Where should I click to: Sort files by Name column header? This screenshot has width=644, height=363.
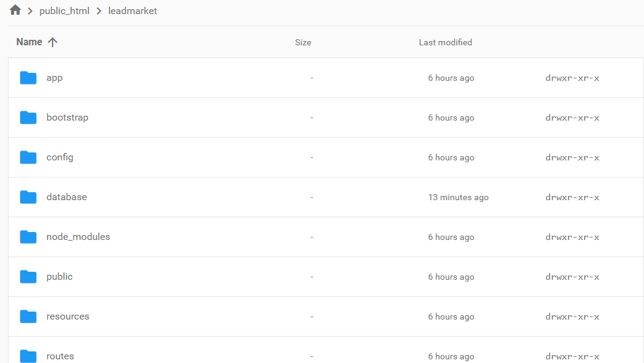(x=29, y=42)
